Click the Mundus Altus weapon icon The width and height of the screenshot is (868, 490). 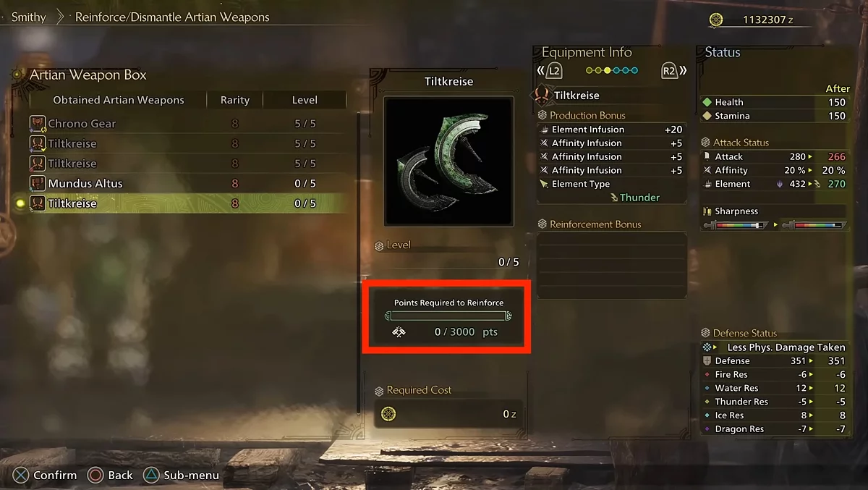click(38, 184)
